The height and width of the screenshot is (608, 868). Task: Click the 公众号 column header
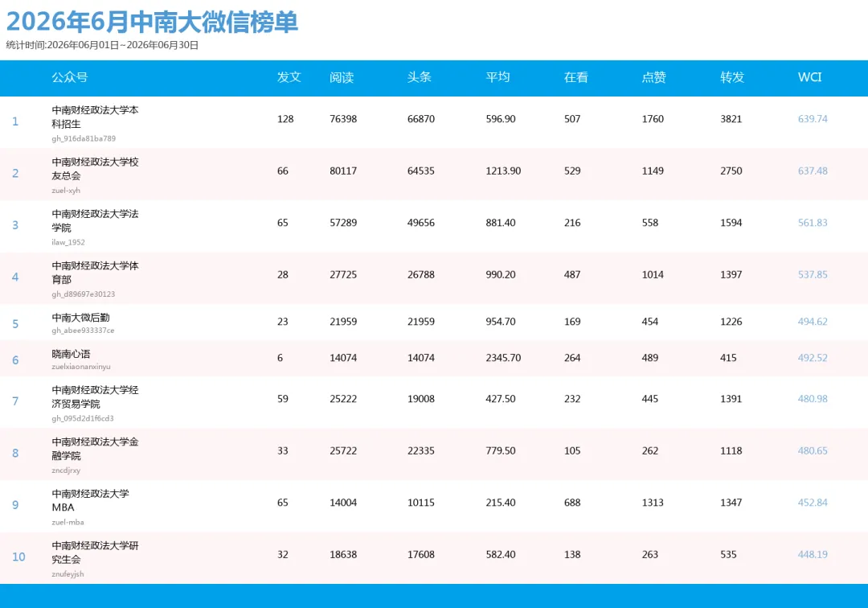tap(70, 77)
